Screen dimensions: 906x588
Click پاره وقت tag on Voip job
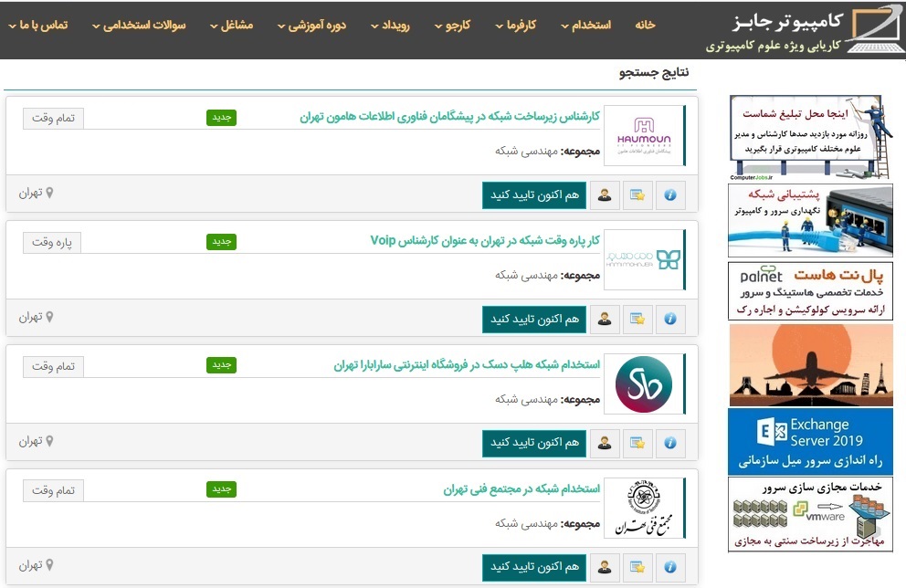pyautogui.click(x=52, y=243)
